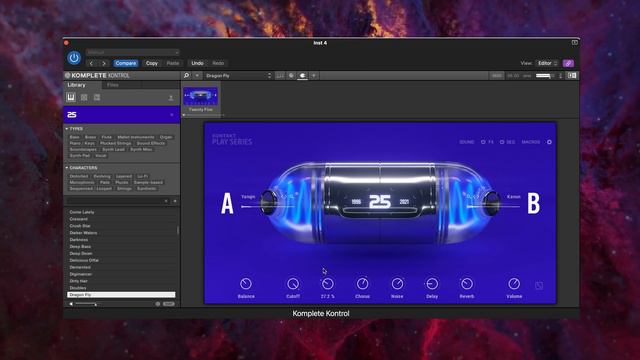This screenshot has height=360, width=640.
Task: Click the keyboard/scale icon in header
Action: coord(280,76)
